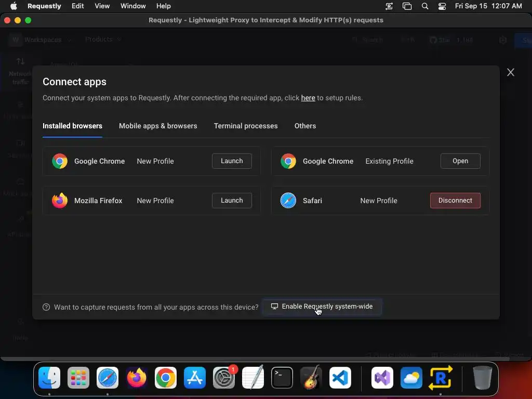
Task: Open Control Center in menu bar
Action: (x=442, y=6)
